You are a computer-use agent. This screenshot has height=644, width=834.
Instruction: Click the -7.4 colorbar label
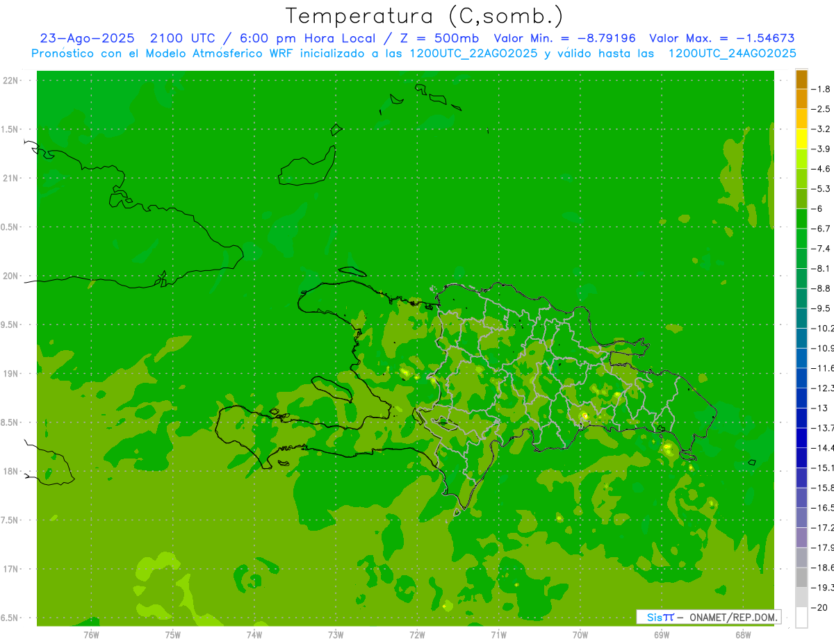821,248
